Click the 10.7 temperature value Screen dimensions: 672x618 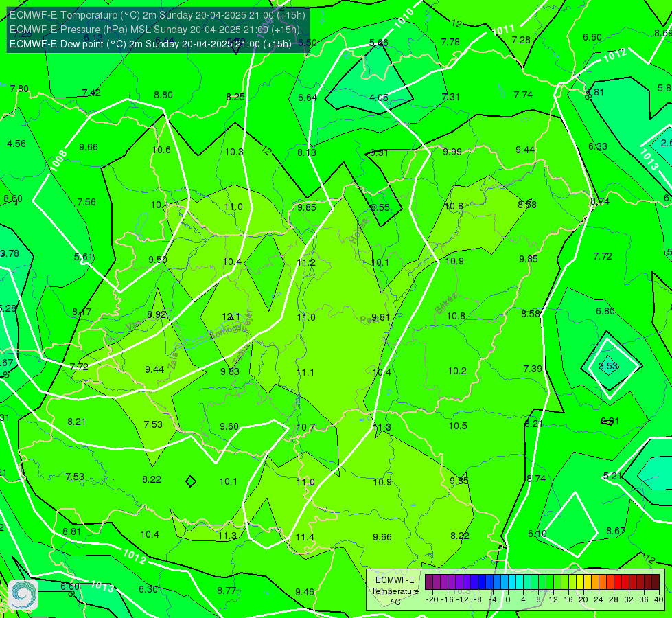click(x=305, y=428)
